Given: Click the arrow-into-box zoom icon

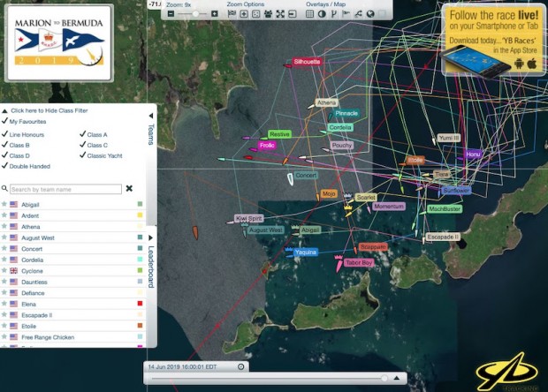Looking at the screenshot, I should click(x=293, y=14).
